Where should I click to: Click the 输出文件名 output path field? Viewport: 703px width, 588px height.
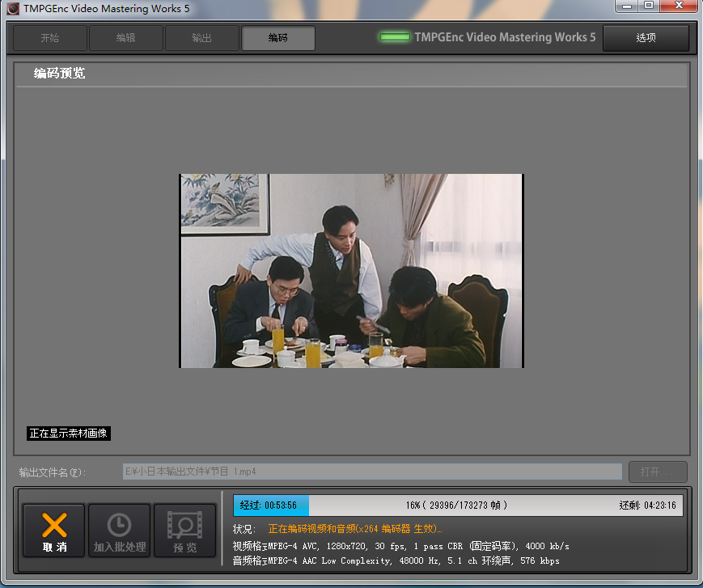point(372,472)
